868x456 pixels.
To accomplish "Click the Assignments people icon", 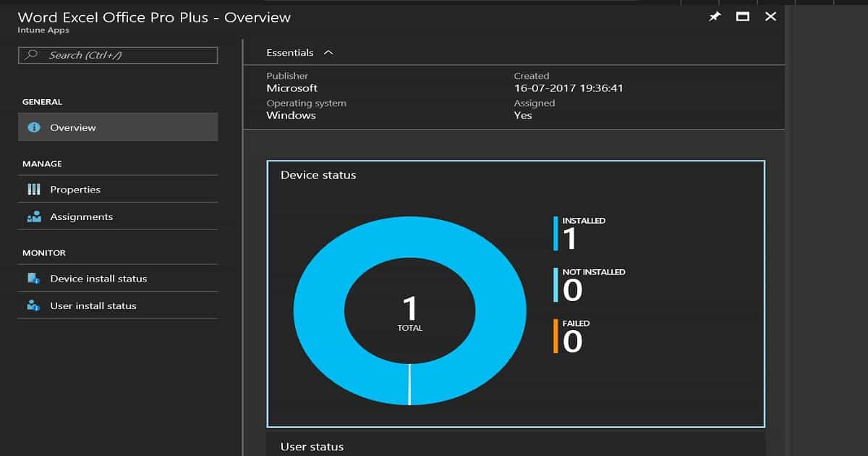I will [33, 216].
